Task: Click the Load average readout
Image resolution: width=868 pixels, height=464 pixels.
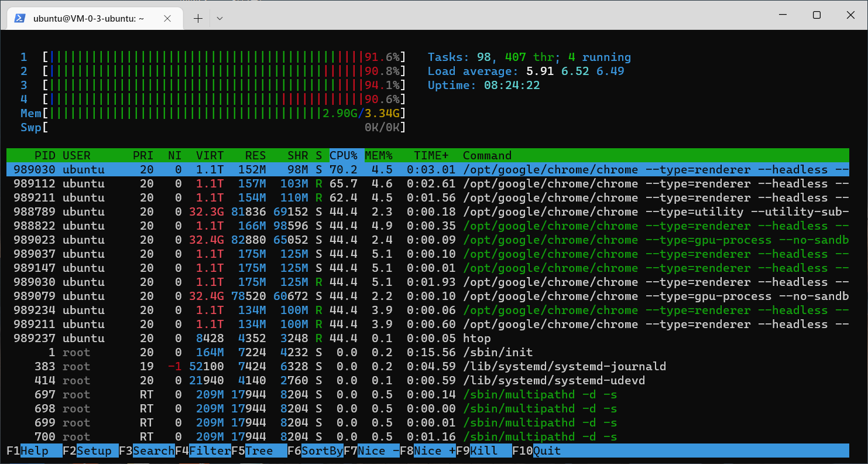Action: pos(526,71)
